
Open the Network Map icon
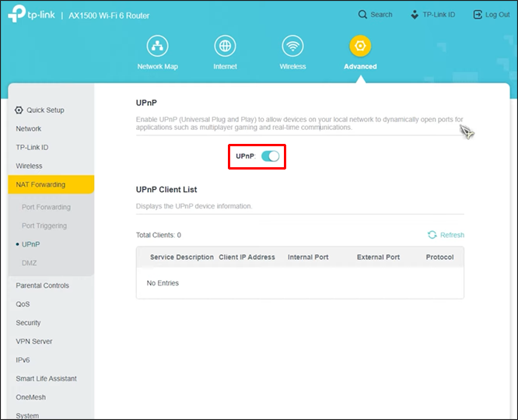[x=158, y=46]
